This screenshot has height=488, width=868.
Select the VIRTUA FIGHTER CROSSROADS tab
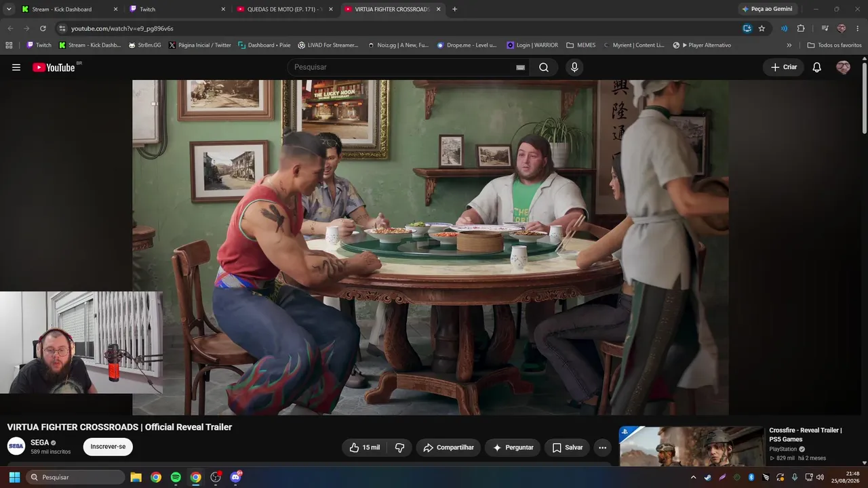(x=392, y=9)
